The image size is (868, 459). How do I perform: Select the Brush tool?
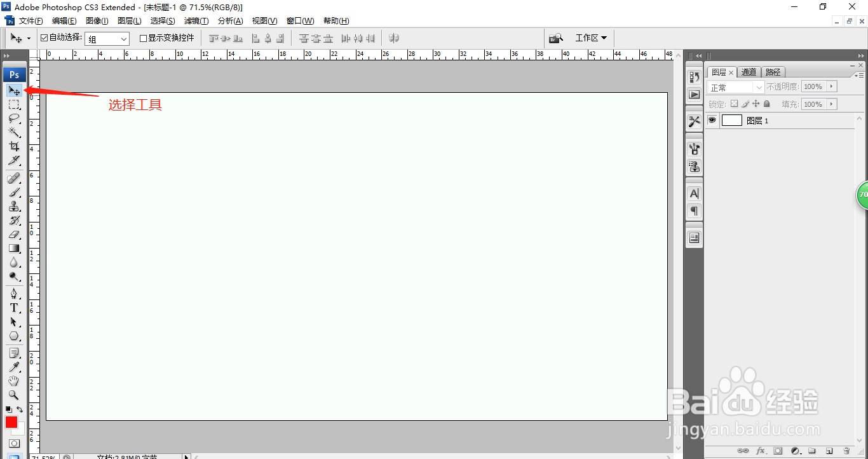pos(14,192)
